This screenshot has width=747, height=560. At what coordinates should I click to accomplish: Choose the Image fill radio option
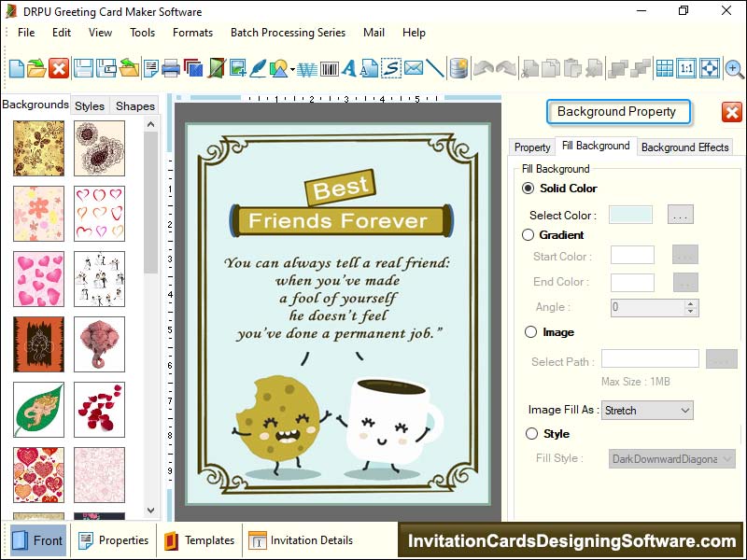coord(529,332)
